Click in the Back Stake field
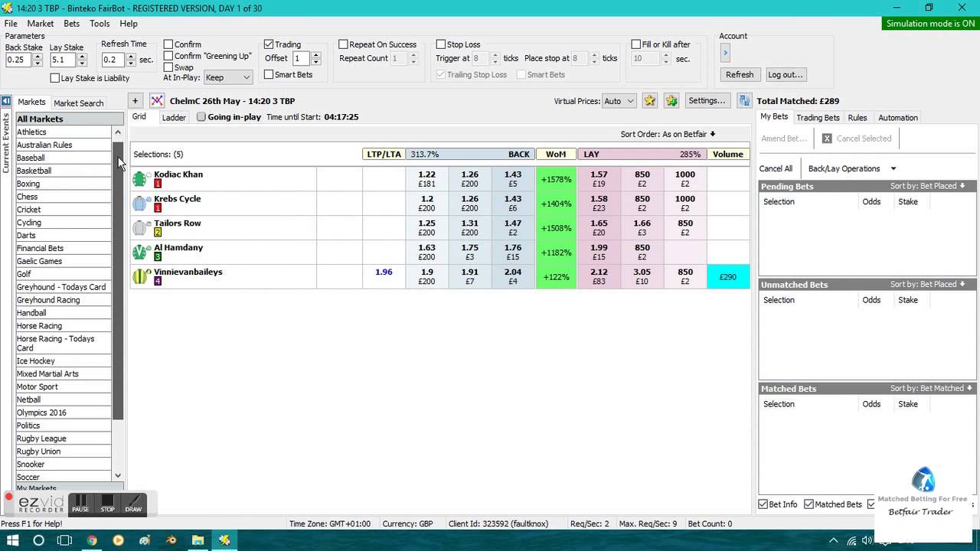 tap(18, 60)
